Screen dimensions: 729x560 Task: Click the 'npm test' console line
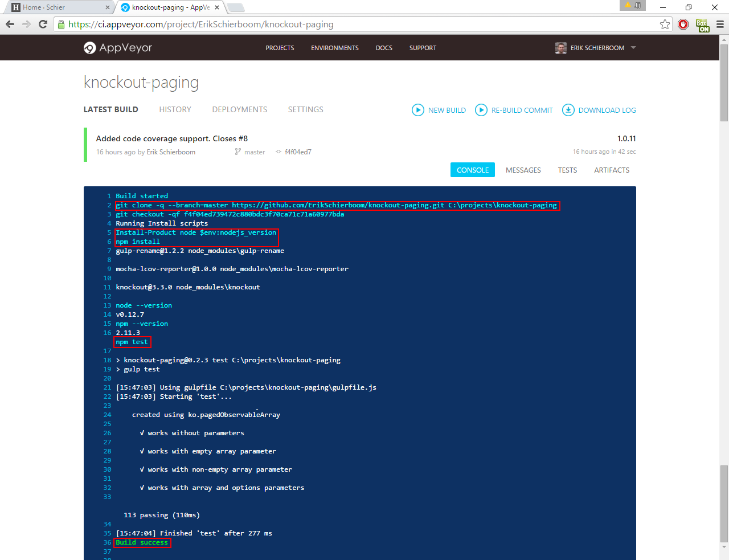[x=132, y=342]
